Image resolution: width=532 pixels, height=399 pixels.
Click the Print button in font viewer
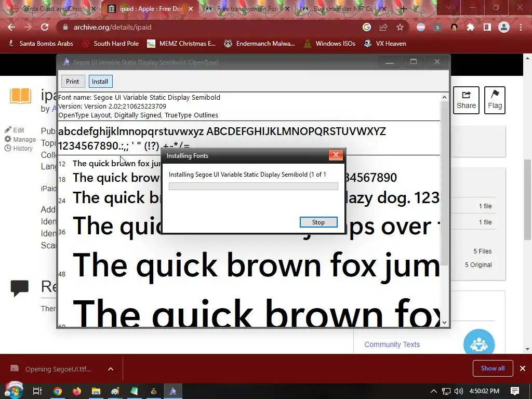pos(72,82)
